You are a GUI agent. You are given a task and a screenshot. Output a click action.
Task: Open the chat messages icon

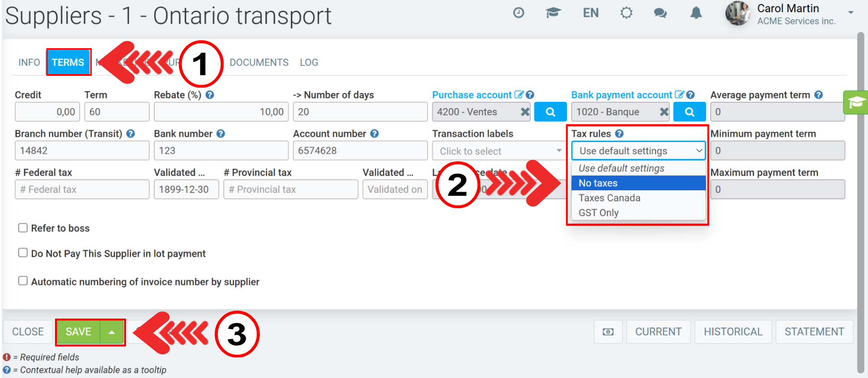(660, 13)
